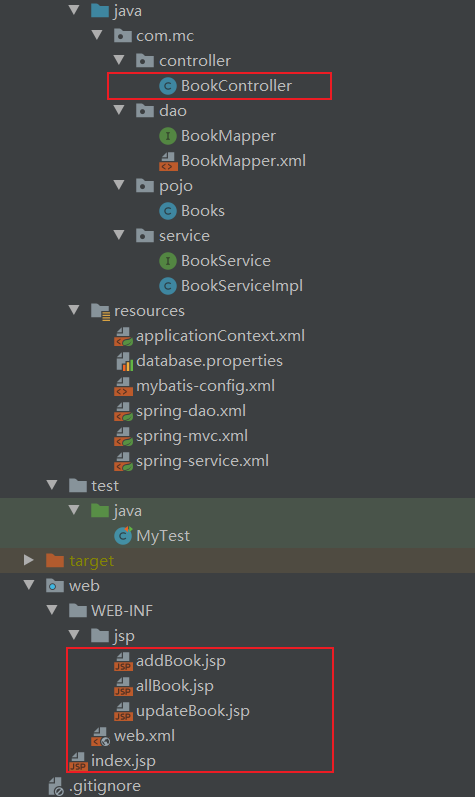
Task: Select updateBook.jsp file
Action: (x=193, y=711)
